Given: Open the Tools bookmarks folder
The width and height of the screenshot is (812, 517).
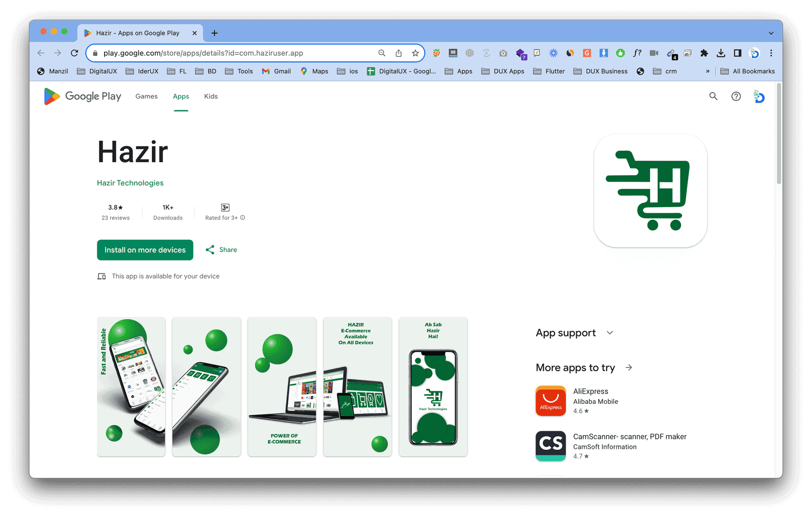Looking at the screenshot, I should click(239, 71).
